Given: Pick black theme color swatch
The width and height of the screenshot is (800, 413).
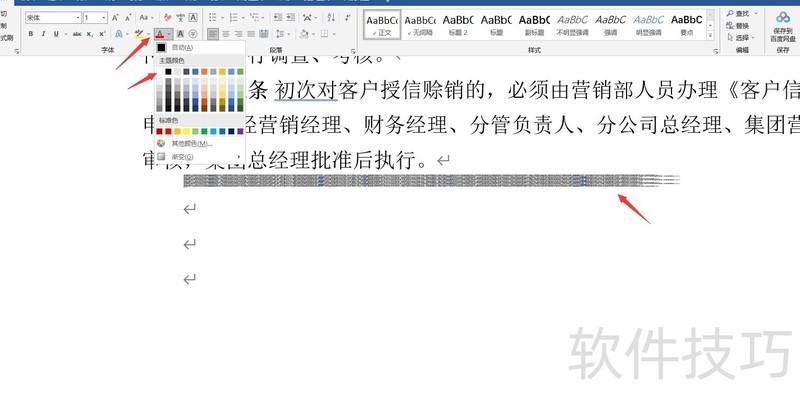Looking at the screenshot, I should coord(168,72).
